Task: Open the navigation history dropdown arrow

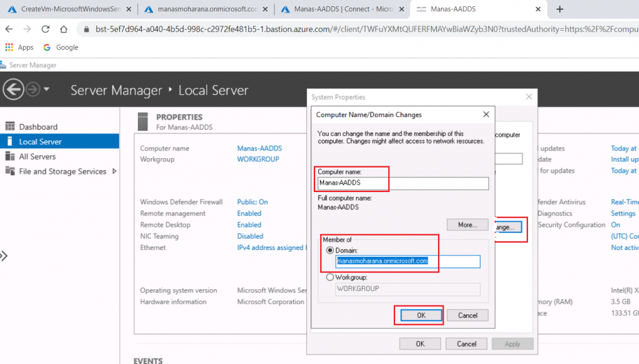Action: [x=47, y=90]
